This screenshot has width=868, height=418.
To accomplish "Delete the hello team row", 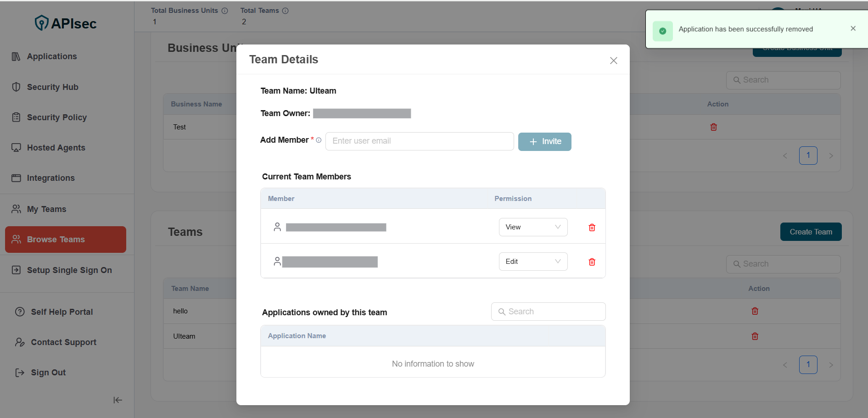I will coord(755,311).
